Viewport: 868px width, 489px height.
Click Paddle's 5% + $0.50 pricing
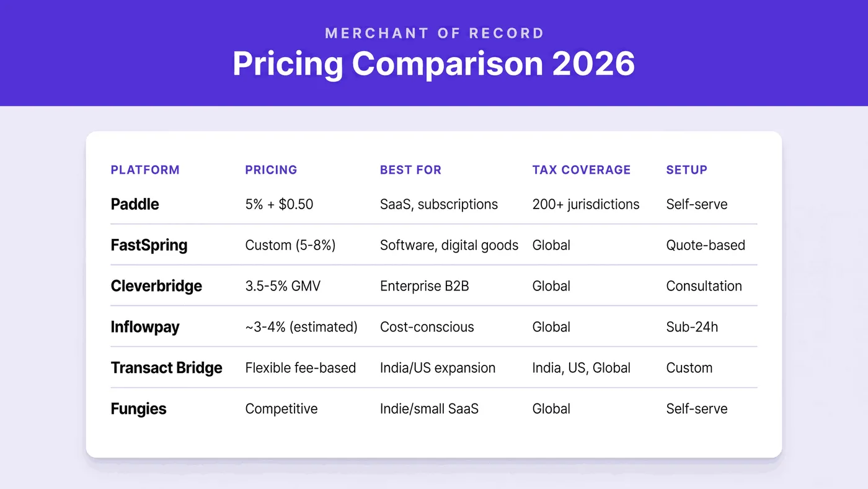click(279, 204)
